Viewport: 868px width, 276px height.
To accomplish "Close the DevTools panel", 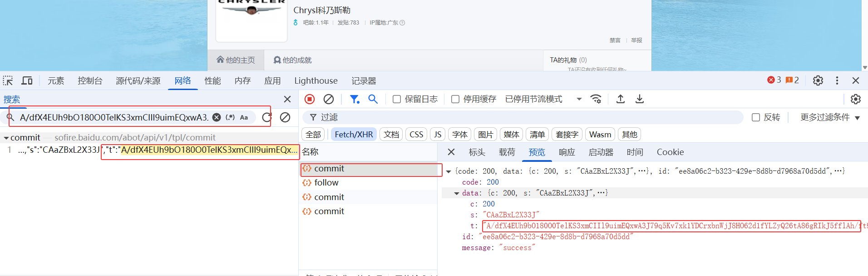I will coord(856,80).
